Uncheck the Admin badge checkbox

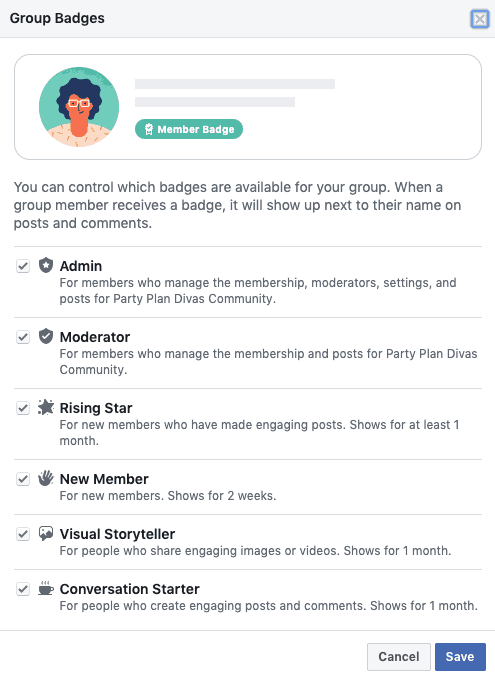[x=23, y=266]
